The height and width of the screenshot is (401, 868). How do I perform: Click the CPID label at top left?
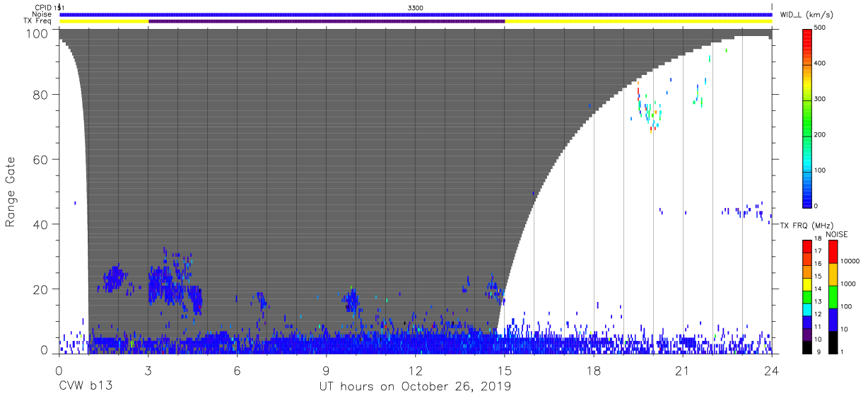click(x=42, y=7)
